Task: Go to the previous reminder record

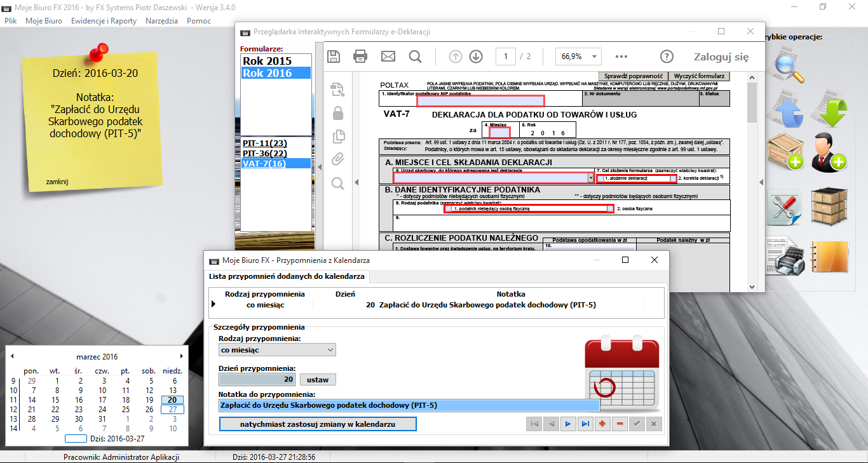Action: (552, 424)
